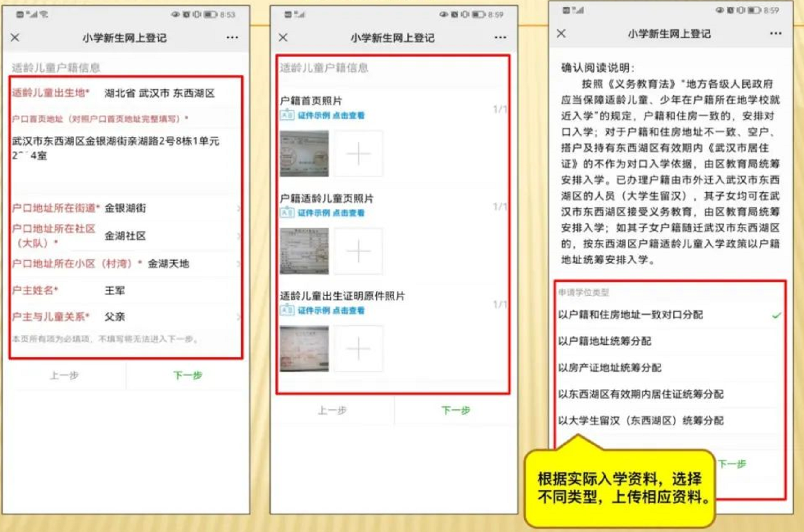Image resolution: width=804 pixels, height=532 pixels.
Task: Tap the battery icon in the middle phone status bar
Action: 479,15
